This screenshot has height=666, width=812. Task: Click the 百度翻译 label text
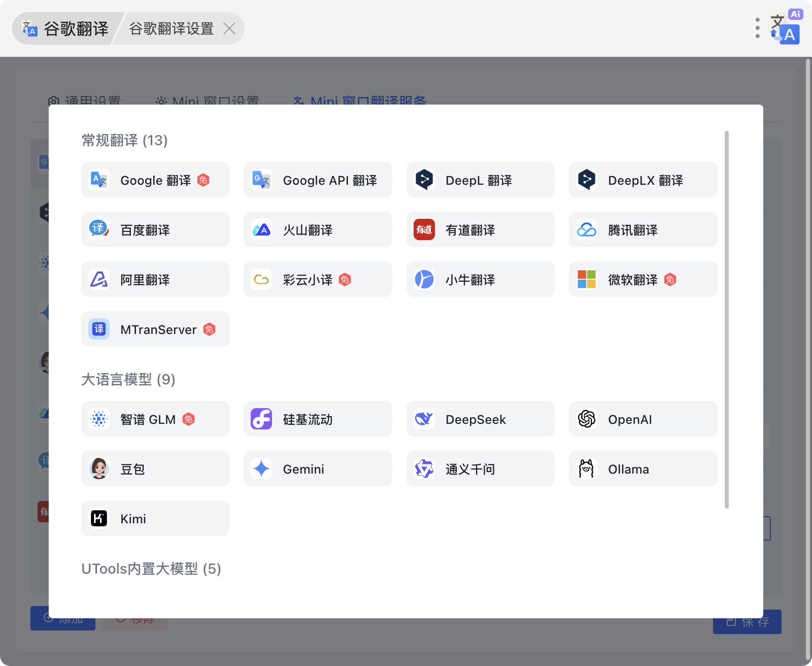click(145, 230)
